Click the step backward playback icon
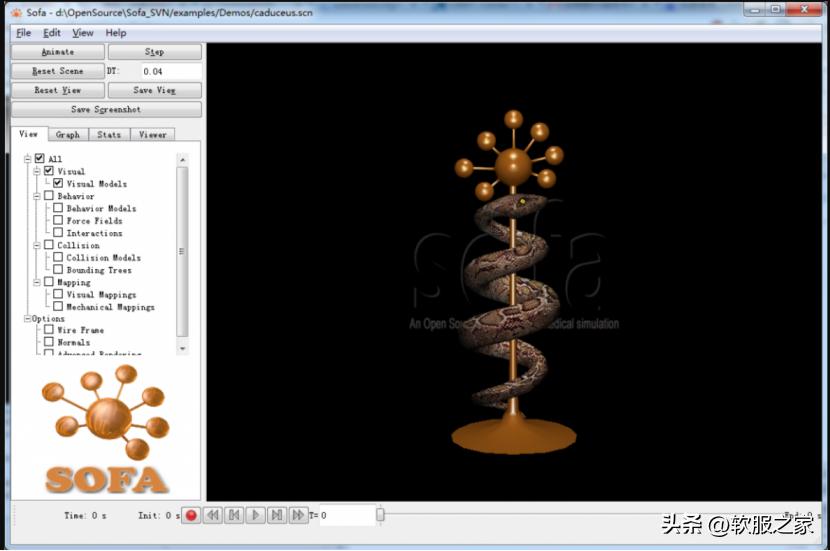830x551 pixels. pos(234,515)
